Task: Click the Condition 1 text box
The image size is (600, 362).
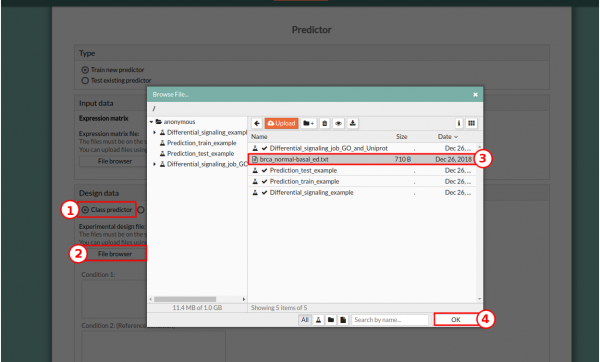Action: click(114, 298)
